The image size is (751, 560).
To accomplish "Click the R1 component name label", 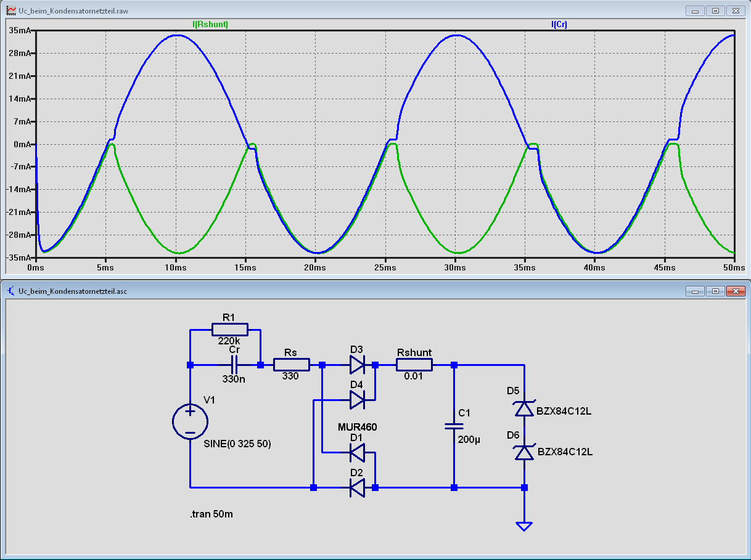I will [x=229, y=317].
